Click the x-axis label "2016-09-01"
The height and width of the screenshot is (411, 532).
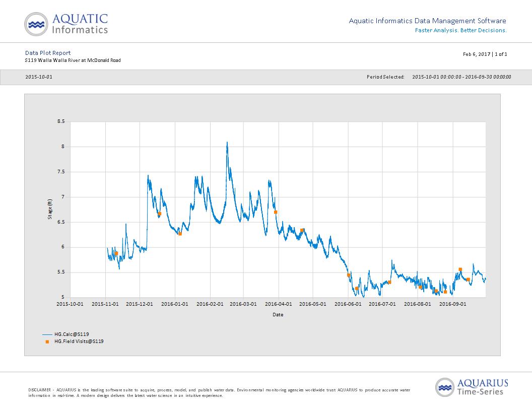(x=453, y=304)
